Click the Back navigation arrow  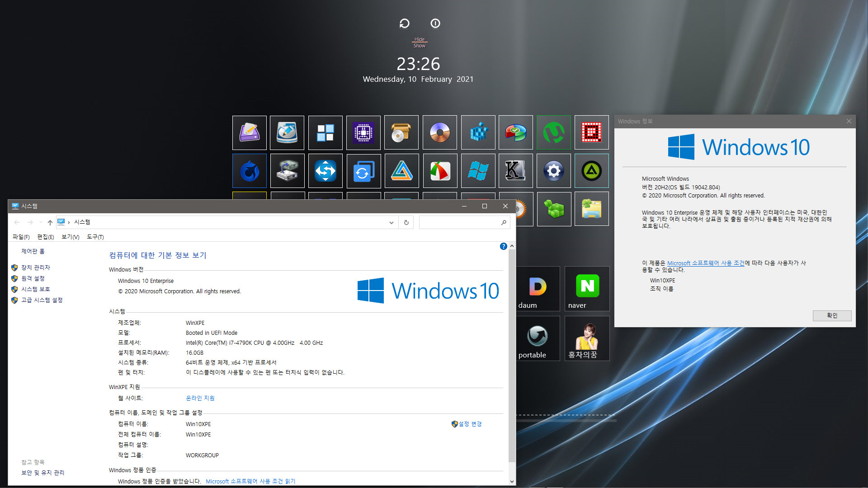click(17, 222)
